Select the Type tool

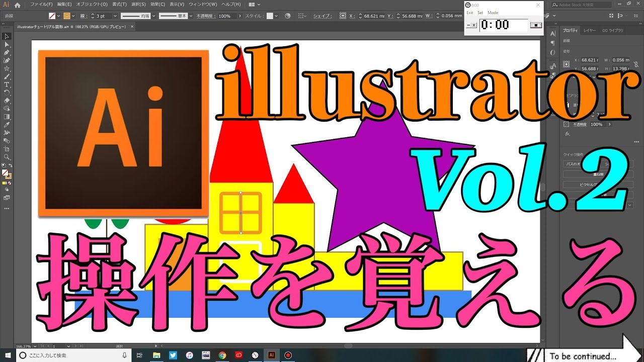pos(7,84)
